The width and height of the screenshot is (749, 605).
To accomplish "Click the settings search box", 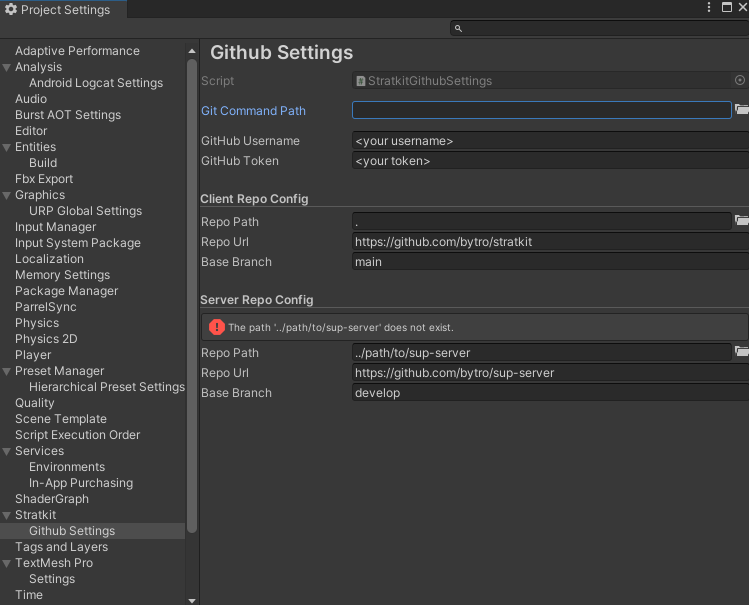I will (599, 28).
